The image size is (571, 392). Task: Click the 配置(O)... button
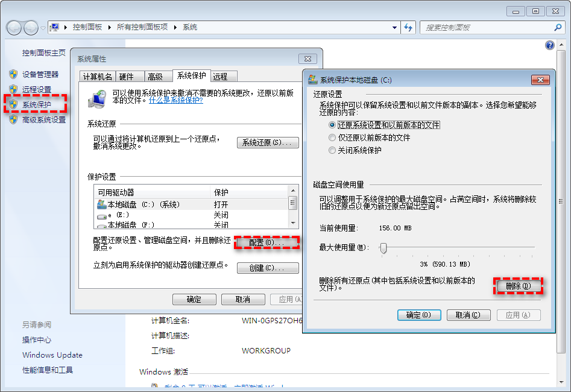tap(268, 242)
